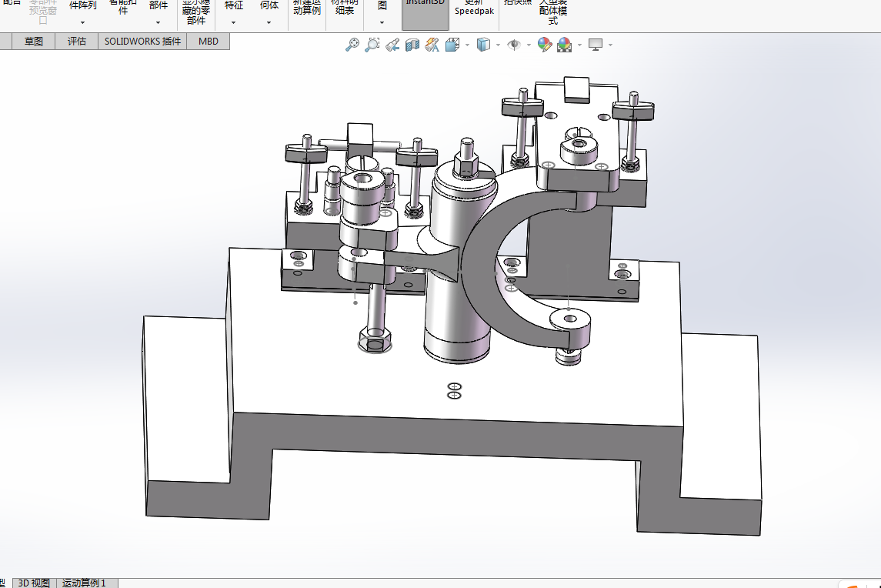Open the 特征 features dropdown arrow

(234, 22)
